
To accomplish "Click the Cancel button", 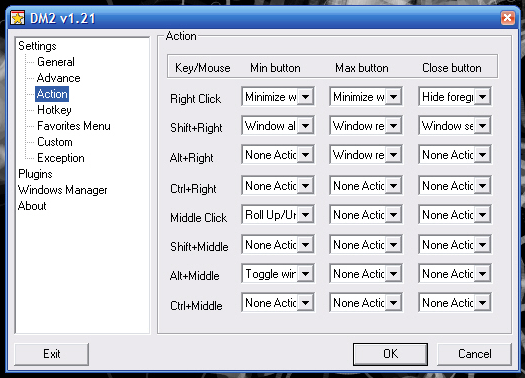I will [474, 354].
